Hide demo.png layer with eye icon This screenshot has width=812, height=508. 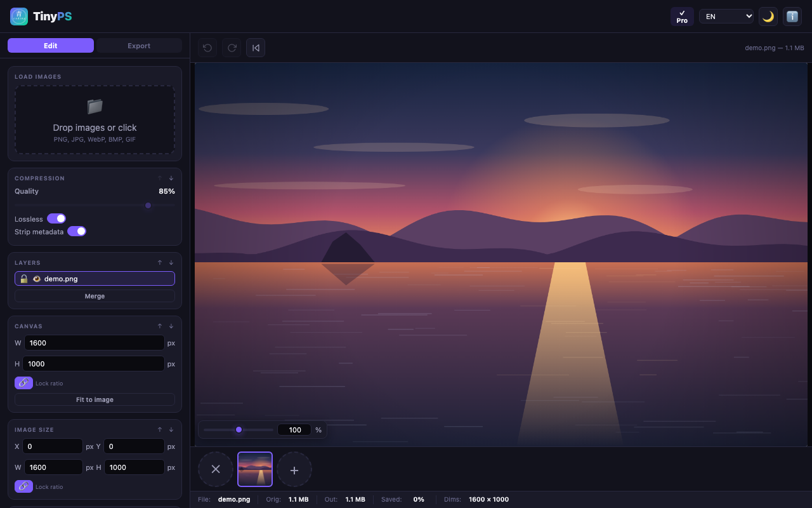pos(37,279)
